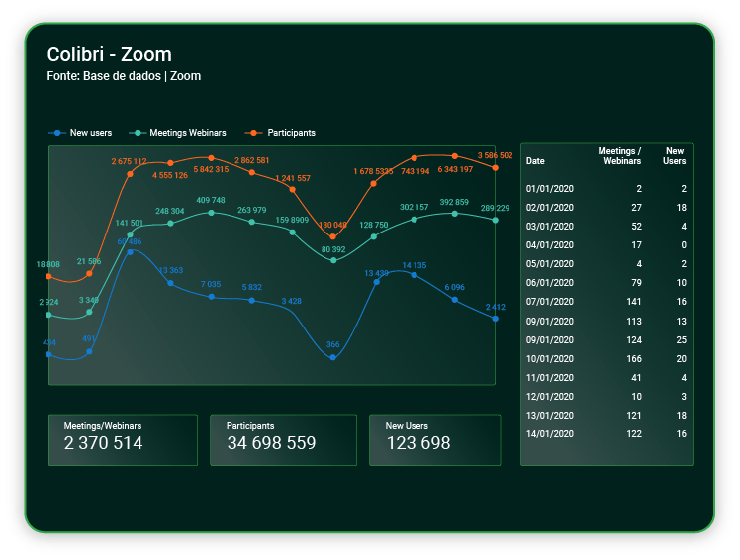This screenshot has height=560, width=740.
Task: Click meetings value 79 in 06/01/2020 row
Action: (637, 283)
